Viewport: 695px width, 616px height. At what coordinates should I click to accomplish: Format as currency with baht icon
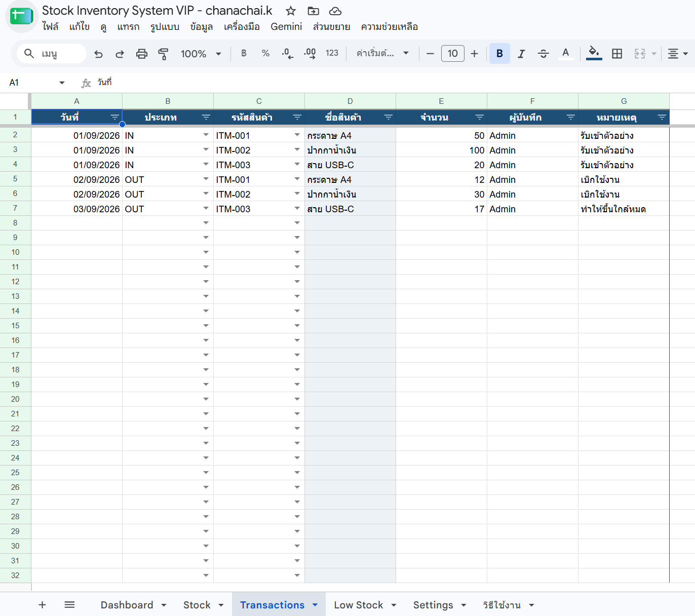tap(244, 53)
